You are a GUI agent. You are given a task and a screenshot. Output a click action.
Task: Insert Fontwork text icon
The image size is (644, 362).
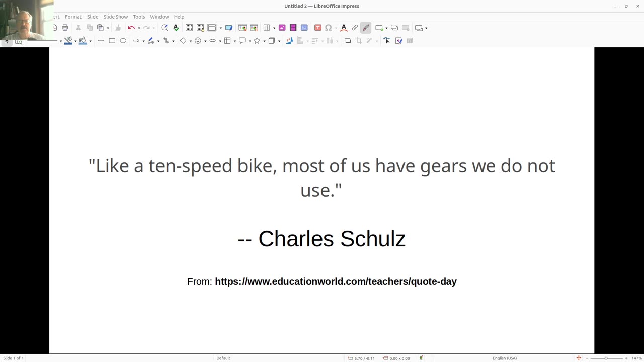point(344,28)
